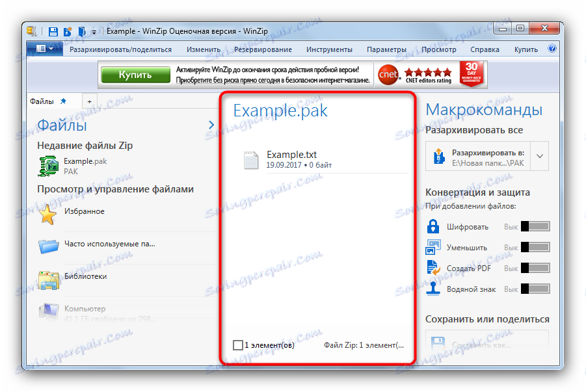The width and height of the screenshot is (586, 392).
Task: Click the 30 day guarantee badge
Action: point(472,74)
